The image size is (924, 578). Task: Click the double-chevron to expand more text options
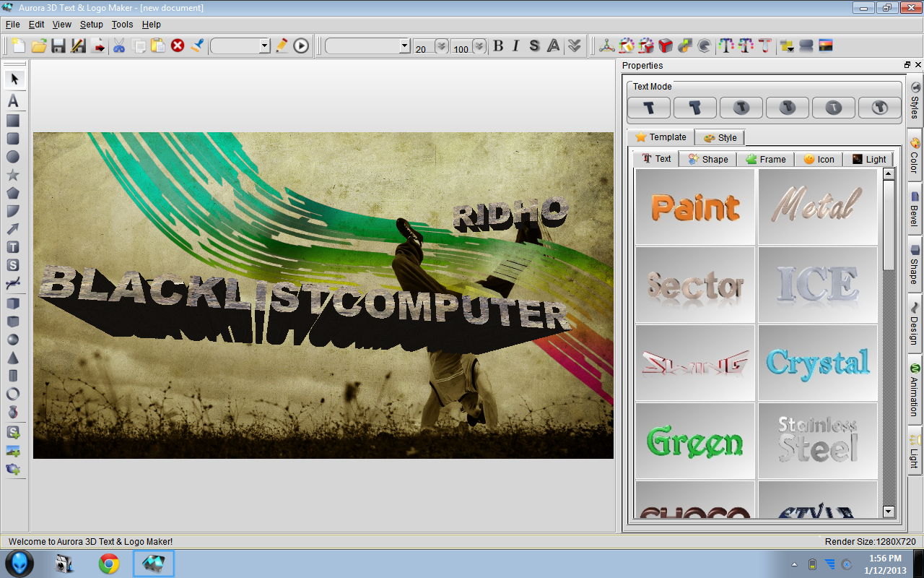[x=574, y=46]
